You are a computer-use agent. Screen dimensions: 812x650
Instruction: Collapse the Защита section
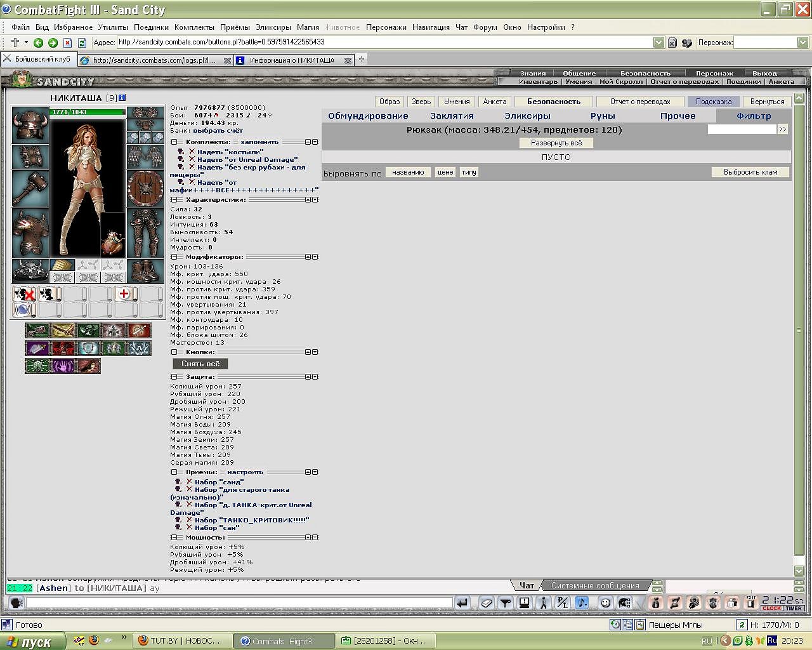pyautogui.click(x=174, y=377)
